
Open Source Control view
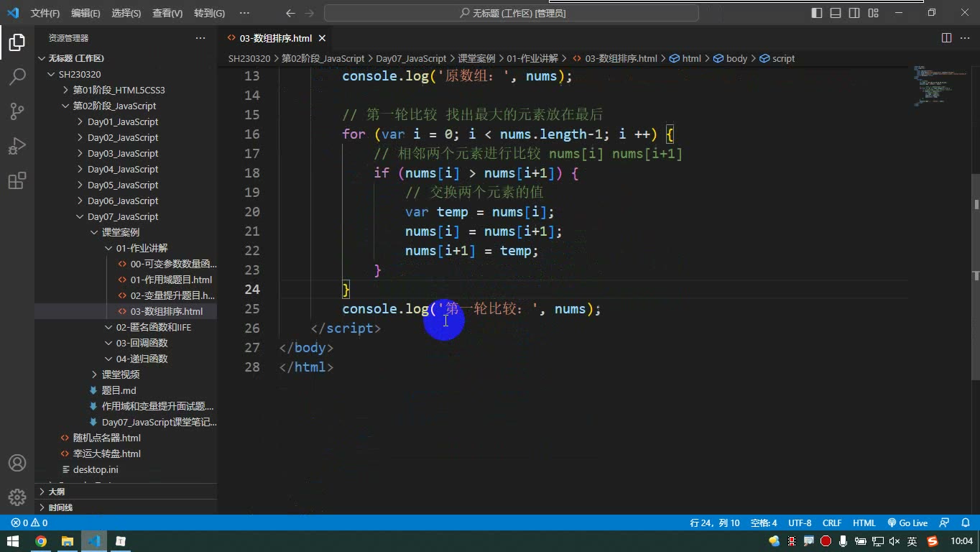(x=17, y=111)
